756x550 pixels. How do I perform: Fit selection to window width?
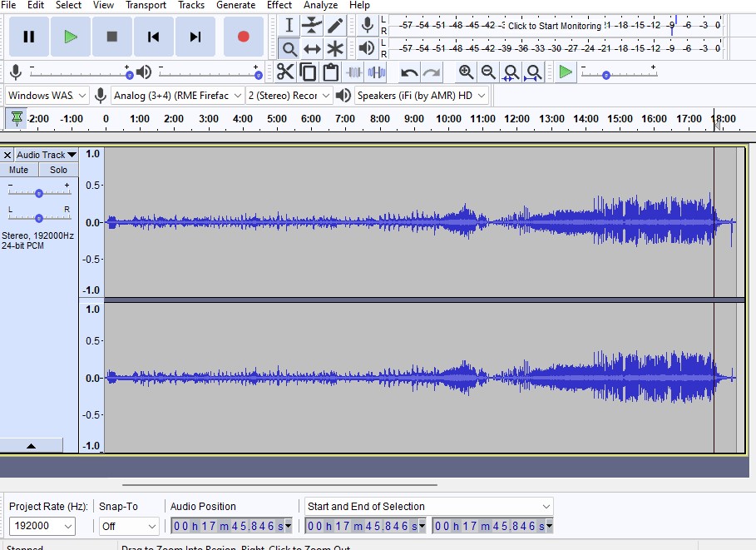pyautogui.click(x=511, y=72)
